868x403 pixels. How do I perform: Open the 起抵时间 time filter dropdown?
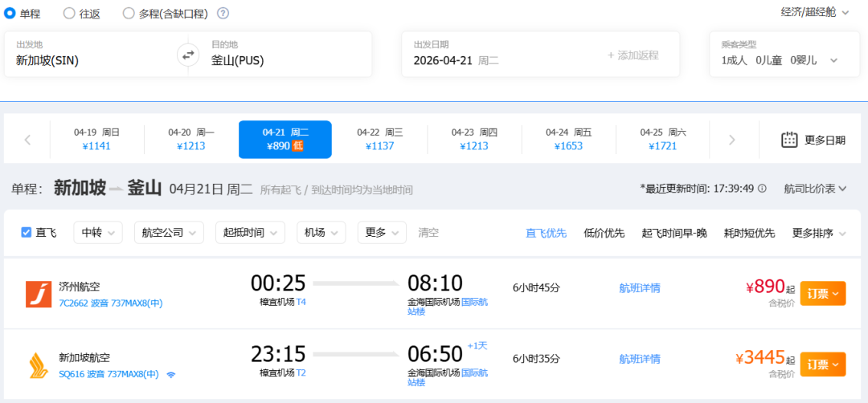pos(250,233)
